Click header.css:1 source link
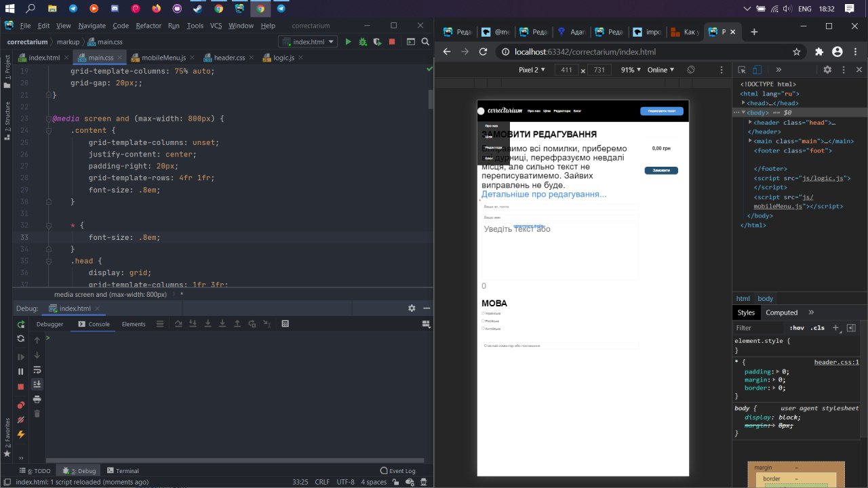The image size is (868, 488). (836, 362)
